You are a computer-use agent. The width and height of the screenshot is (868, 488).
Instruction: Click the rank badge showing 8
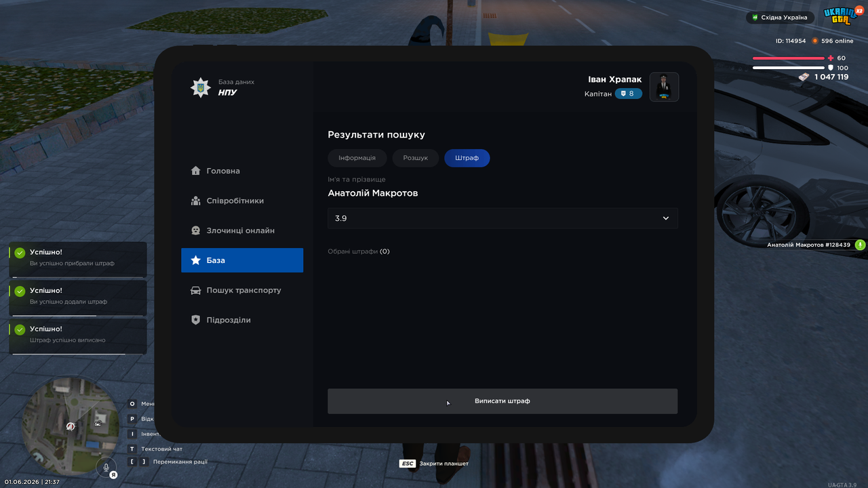(629, 94)
